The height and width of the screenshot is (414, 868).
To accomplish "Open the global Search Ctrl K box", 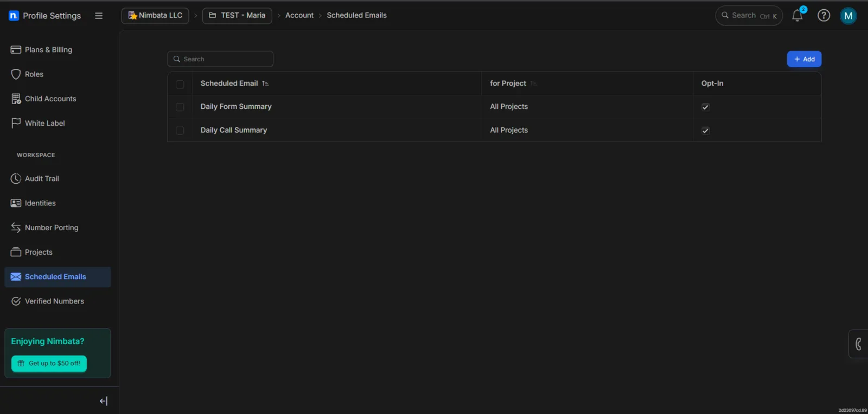I will tap(749, 16).
